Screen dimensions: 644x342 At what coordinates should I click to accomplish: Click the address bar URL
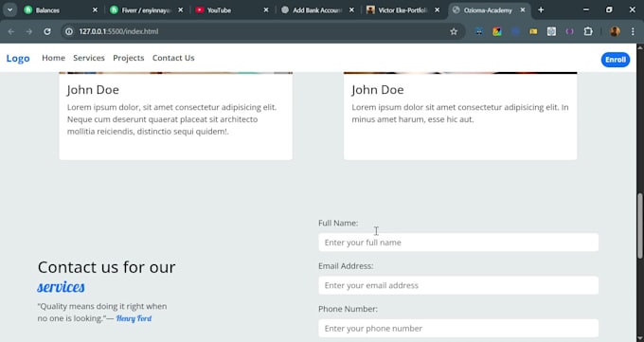[x=118, y=31]
